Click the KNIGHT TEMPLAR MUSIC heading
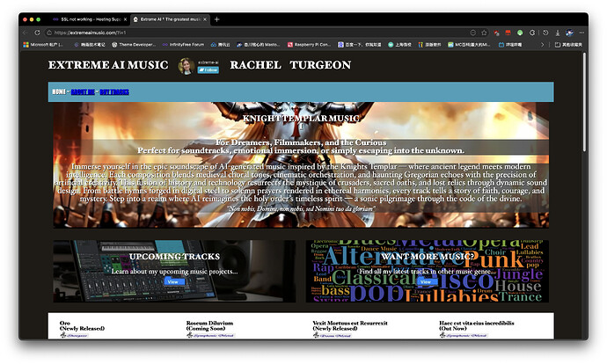607x364 pixels. [301, 119]
